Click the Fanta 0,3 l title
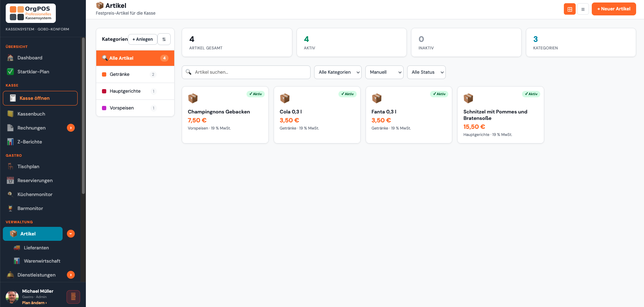The height and width of the screenshot is (307, 644). click(384, 112)
